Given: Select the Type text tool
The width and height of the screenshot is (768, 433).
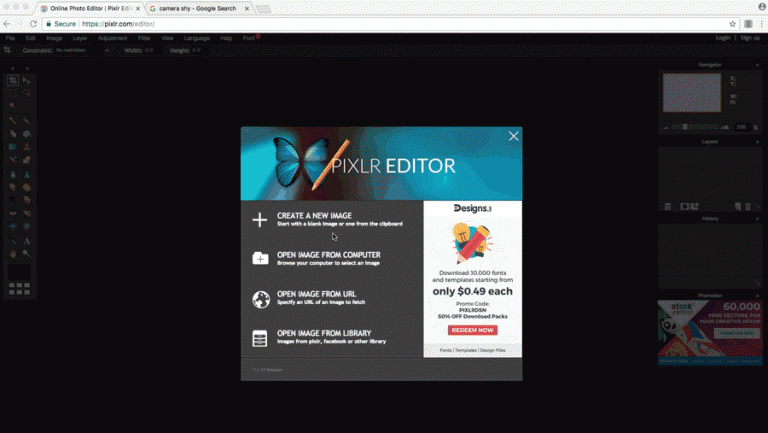Looking at the screenshot, I should click(26, 241).
